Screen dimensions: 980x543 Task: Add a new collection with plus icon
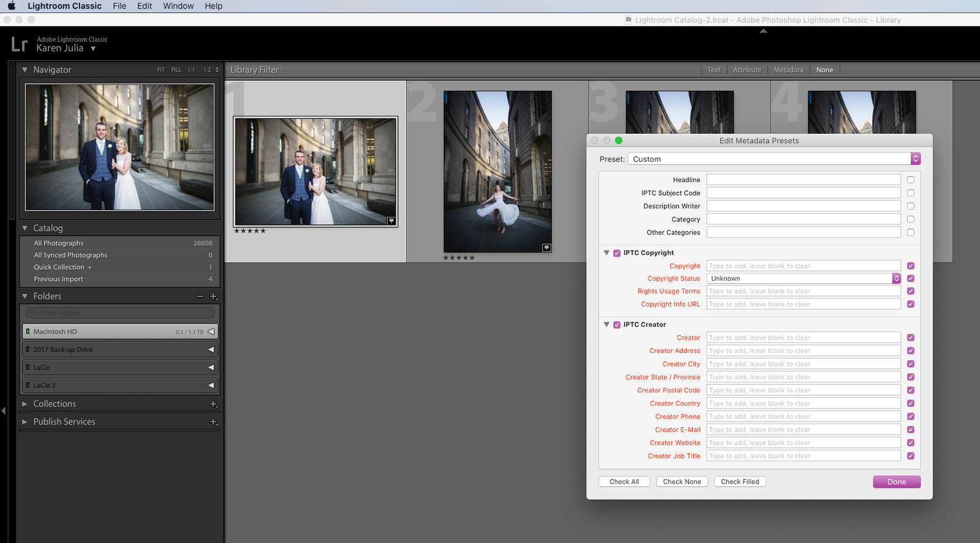tap(214, 404)
